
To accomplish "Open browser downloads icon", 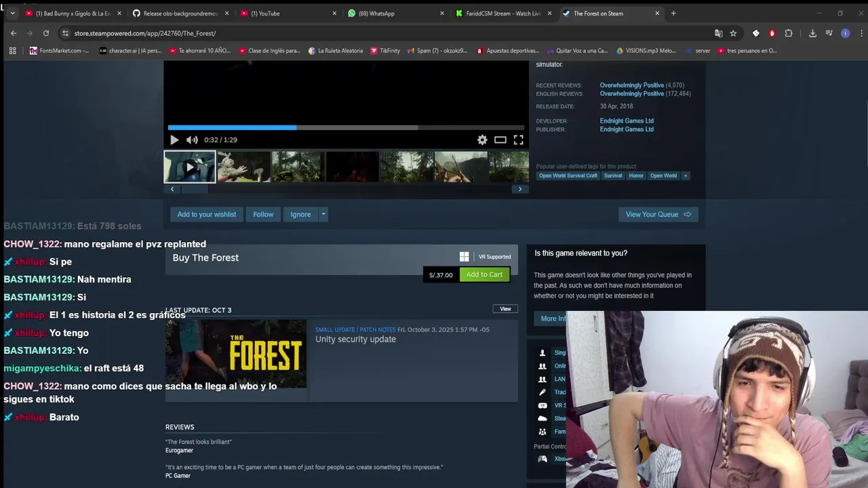I will tap(812, 33).
